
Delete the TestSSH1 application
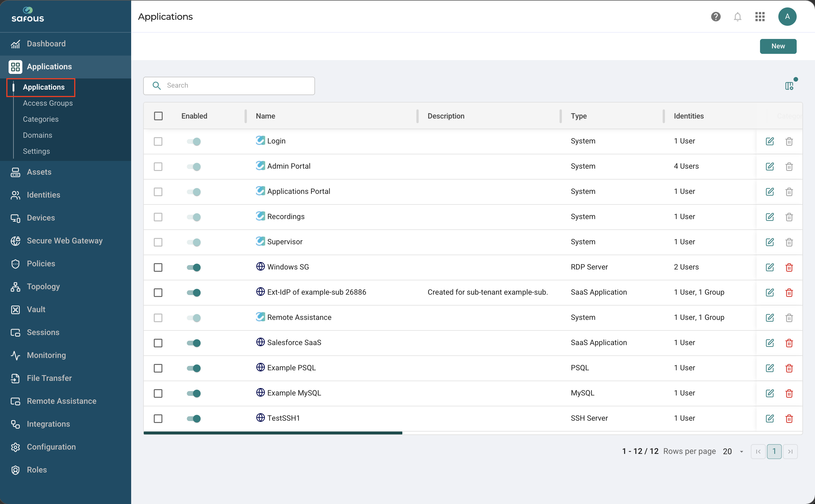pos(789,418)
